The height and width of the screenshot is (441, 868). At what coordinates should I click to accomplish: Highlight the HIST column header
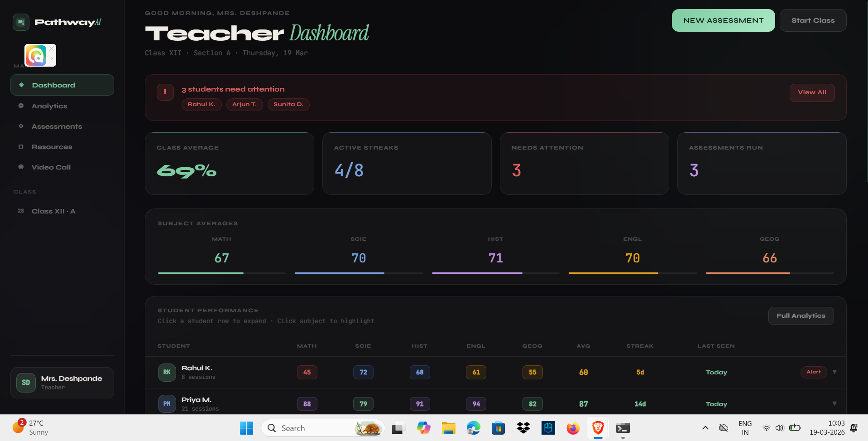(x=420, y=346)
